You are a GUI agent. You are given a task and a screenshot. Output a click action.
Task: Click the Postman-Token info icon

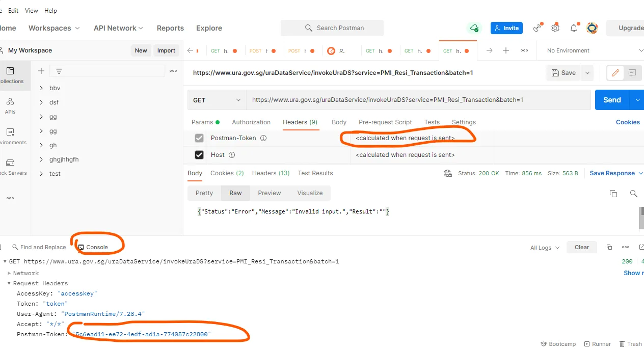click(x=263, y=138)
